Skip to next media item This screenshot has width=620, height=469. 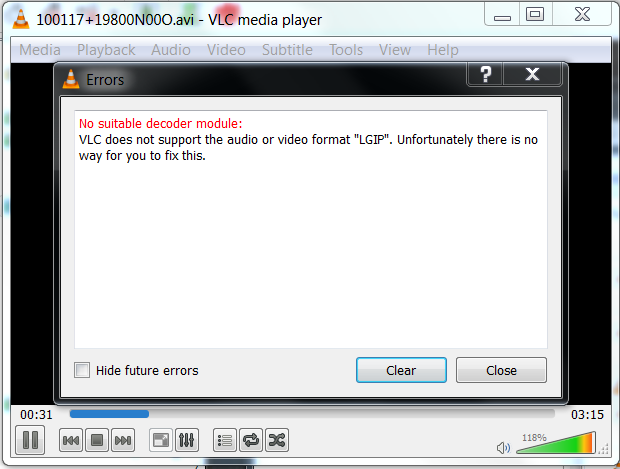pyautogui.click(x=123, y=440)
